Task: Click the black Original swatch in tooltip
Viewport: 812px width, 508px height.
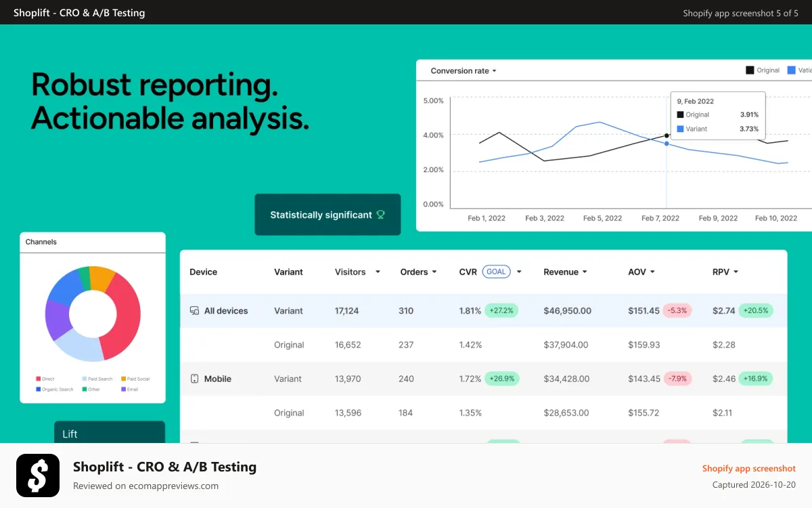Action: click(680, 114)
